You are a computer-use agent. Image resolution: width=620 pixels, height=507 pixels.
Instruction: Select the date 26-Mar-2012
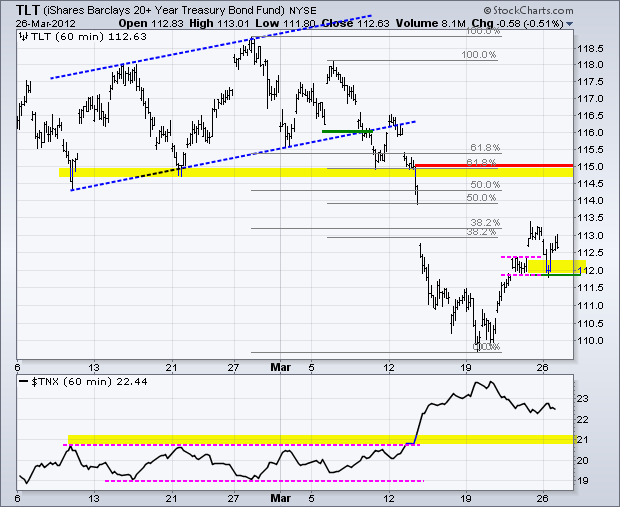45,23
